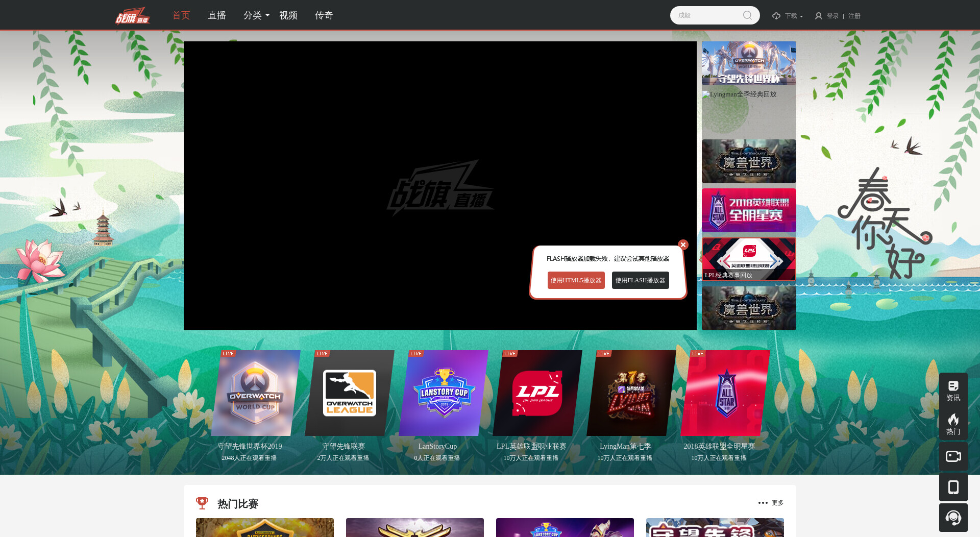Expand the 下载 download dropdown
This screenshot has height=537, width=980.
point(794,16)
